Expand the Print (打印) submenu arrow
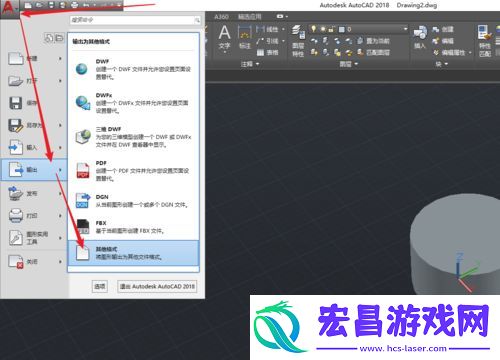Viewport: 500px width, 360px height. pos(60,216)
